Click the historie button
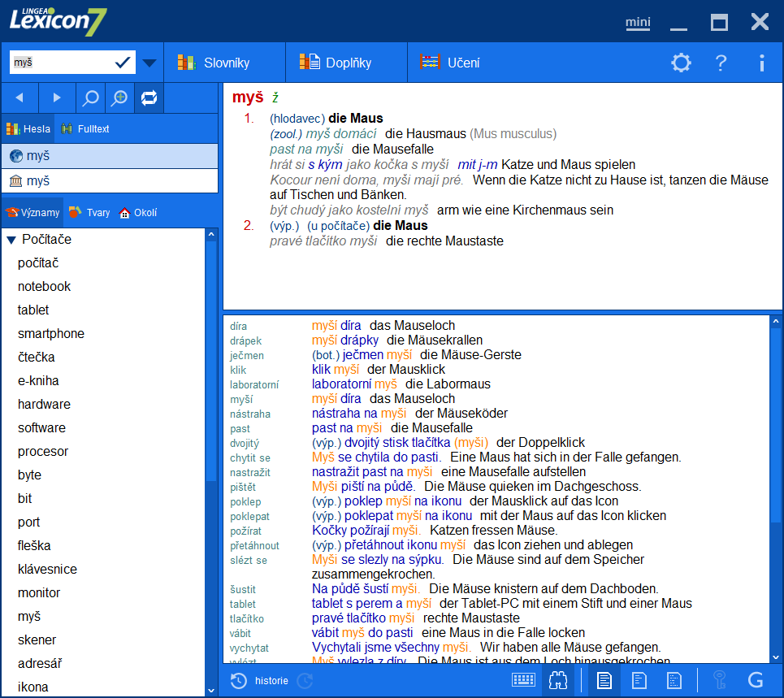This screenshot has height=698, width=784. click(x=262, y=682)
